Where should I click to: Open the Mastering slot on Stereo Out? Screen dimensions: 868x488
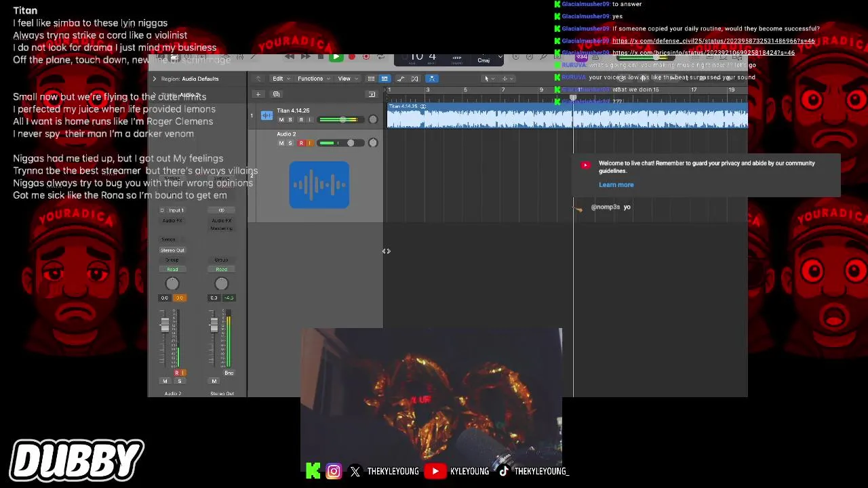[221, 228]
